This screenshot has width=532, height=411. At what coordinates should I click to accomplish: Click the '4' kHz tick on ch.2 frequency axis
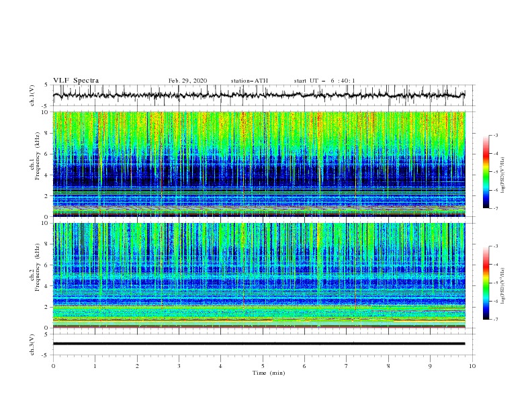46,286
